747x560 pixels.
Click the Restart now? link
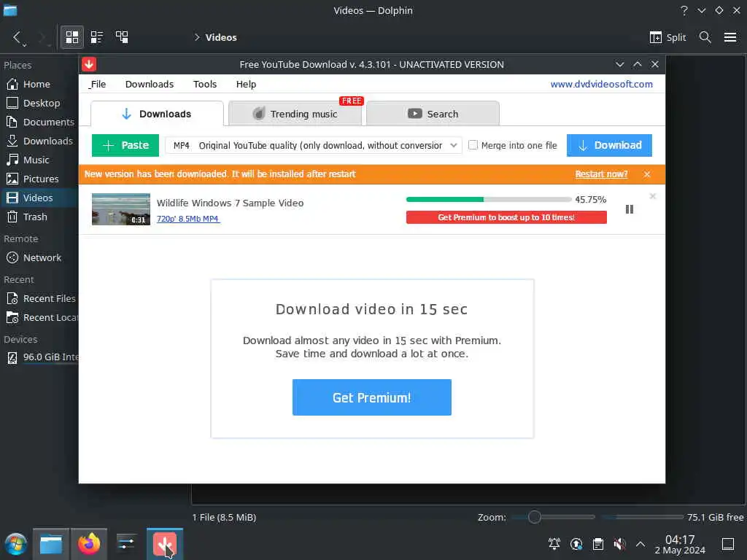coord(601,174)
